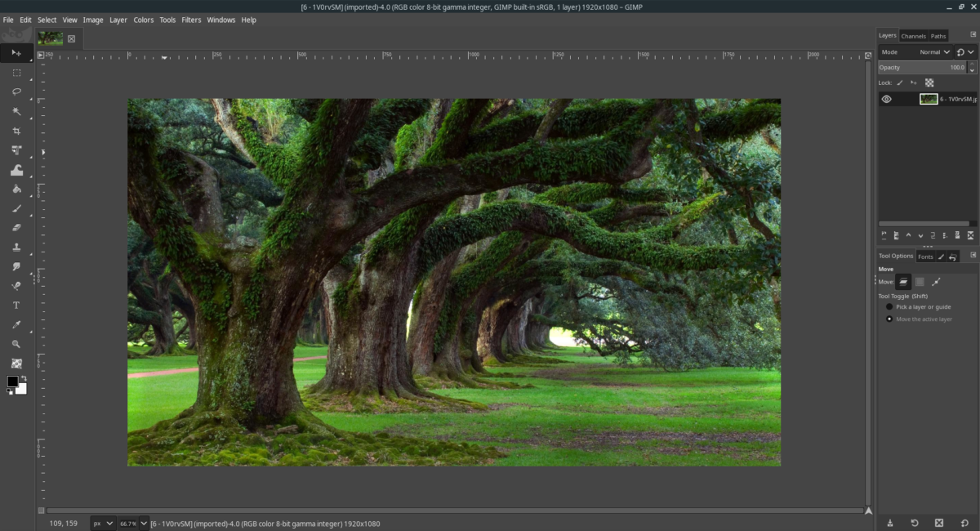
Task: Select the Unified Transform tool
Action: 16,150
